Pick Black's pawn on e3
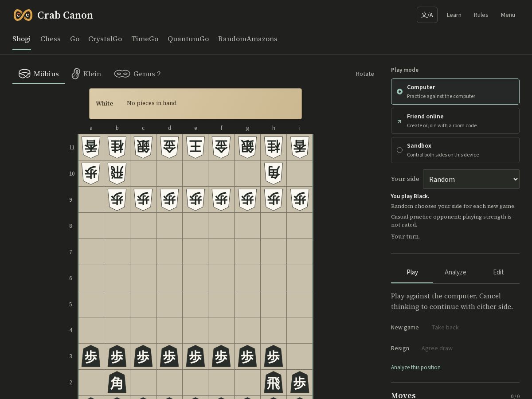 click(x=196, y=356)
